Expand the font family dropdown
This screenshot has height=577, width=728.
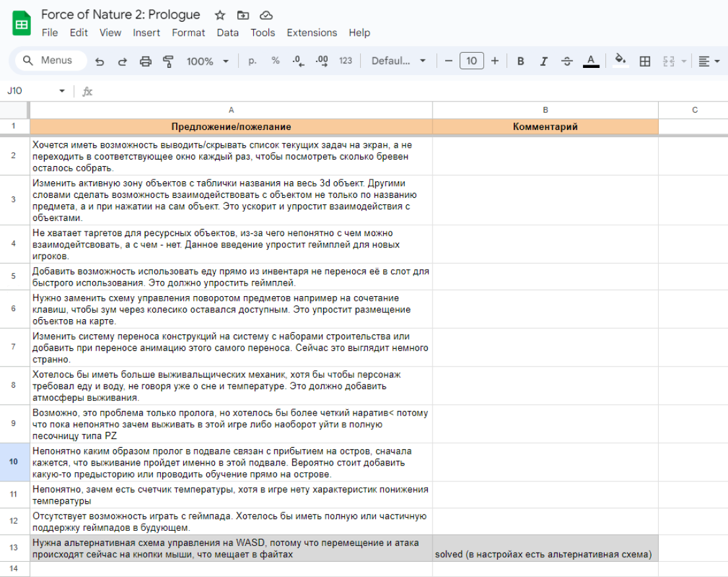tap(398, 61)
